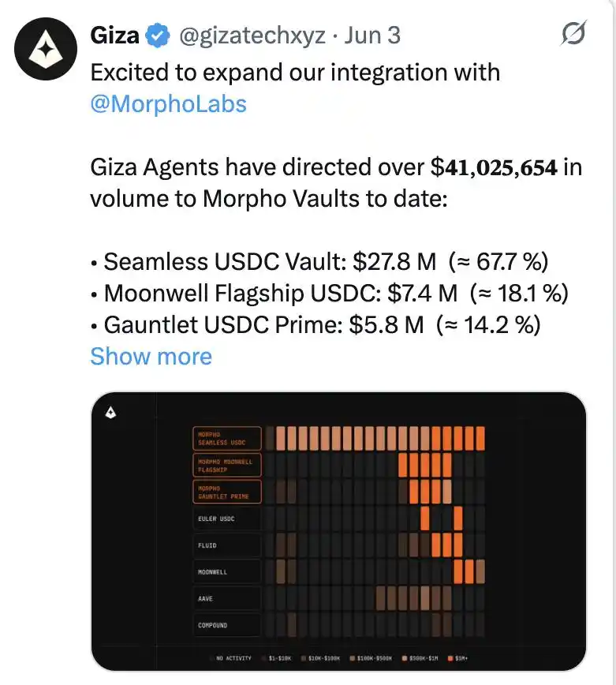This screenshot has width=616, height=685.
Task: Open Grok explain icon on tweet
Action: pos(573,33)
